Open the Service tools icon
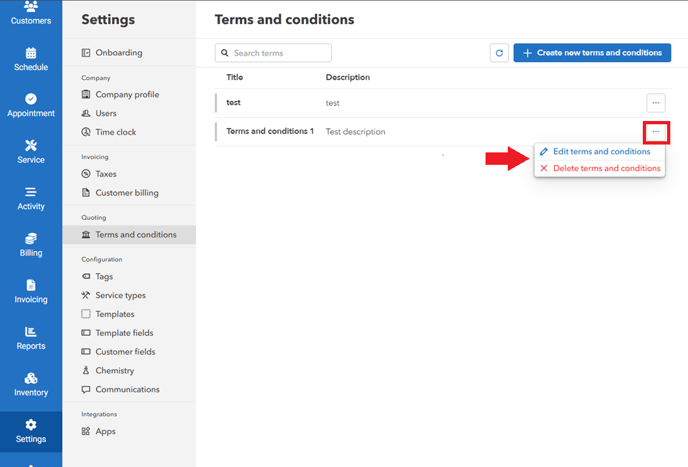 30,146
